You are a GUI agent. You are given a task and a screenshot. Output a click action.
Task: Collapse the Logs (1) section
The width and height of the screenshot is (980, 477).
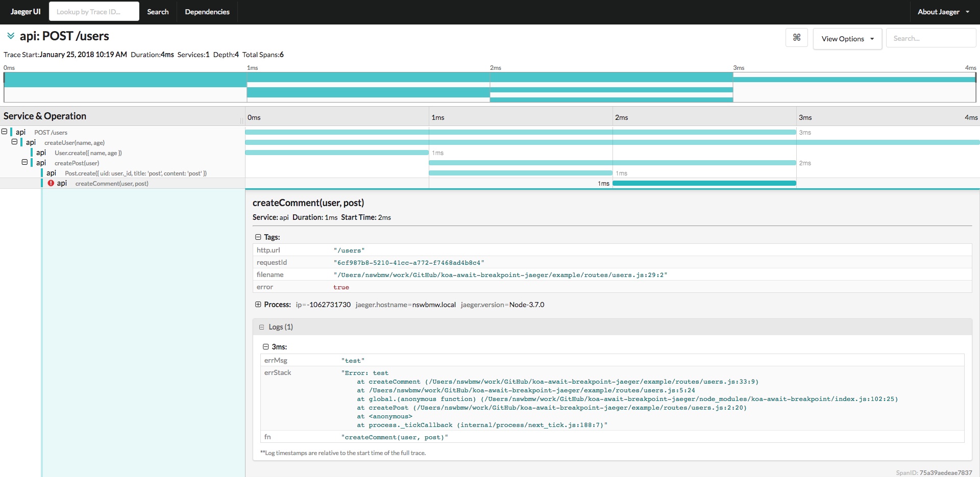coord(262,327)
